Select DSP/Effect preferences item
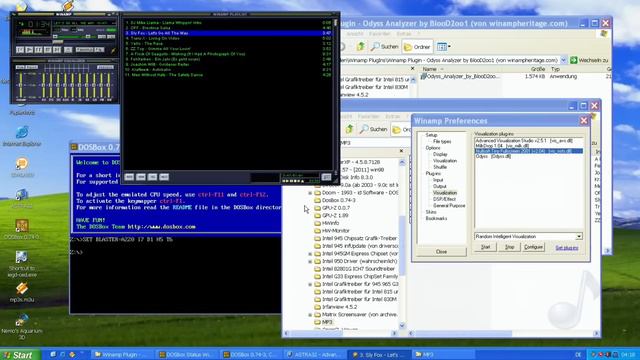640x360 pixels. click(444, 199)
